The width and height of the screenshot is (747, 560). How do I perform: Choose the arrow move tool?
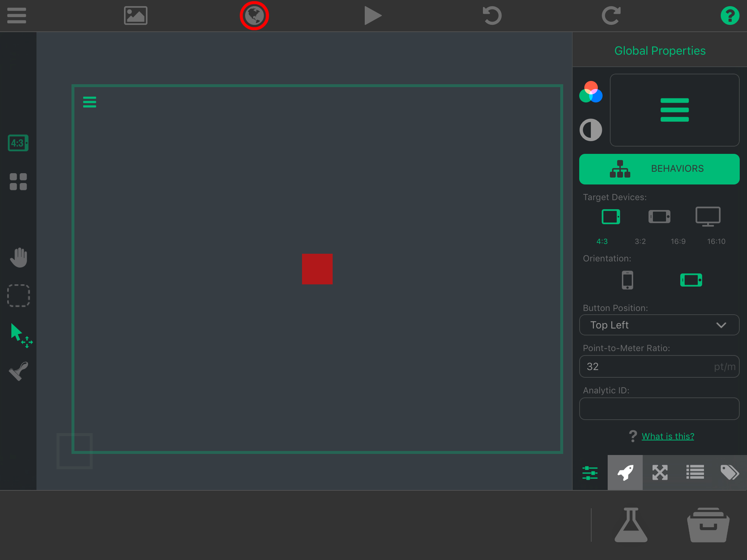point(20,334)
